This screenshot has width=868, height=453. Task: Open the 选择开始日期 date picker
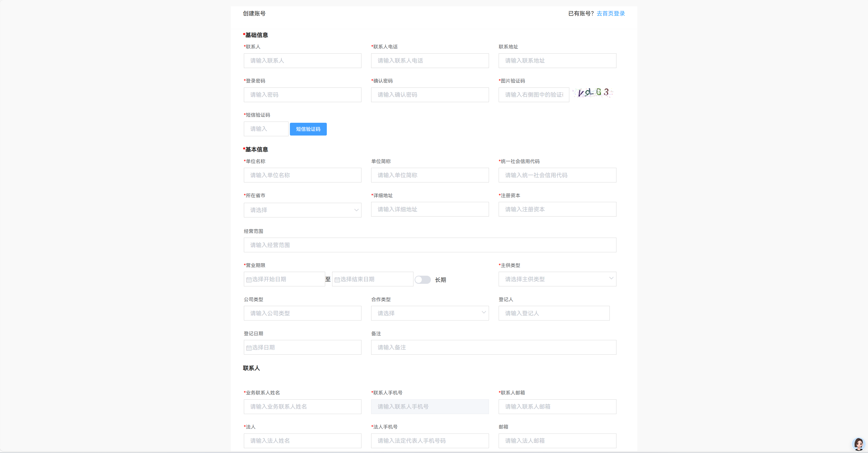tap(284, 279)
